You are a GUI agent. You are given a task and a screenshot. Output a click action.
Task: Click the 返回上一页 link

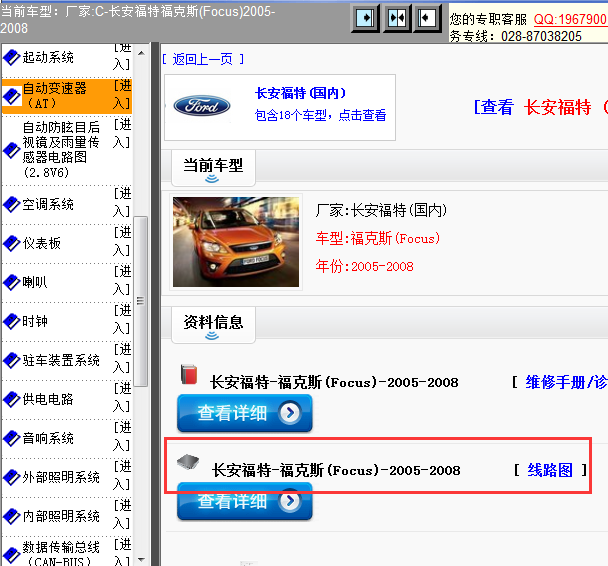pyautogui.click(x=203, y=59)
